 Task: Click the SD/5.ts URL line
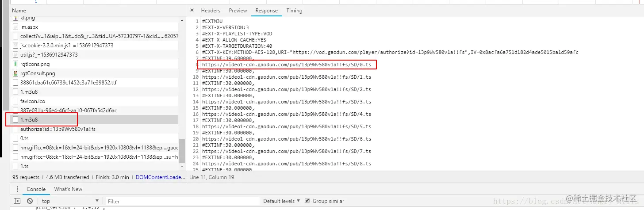[x=286, y=126]
